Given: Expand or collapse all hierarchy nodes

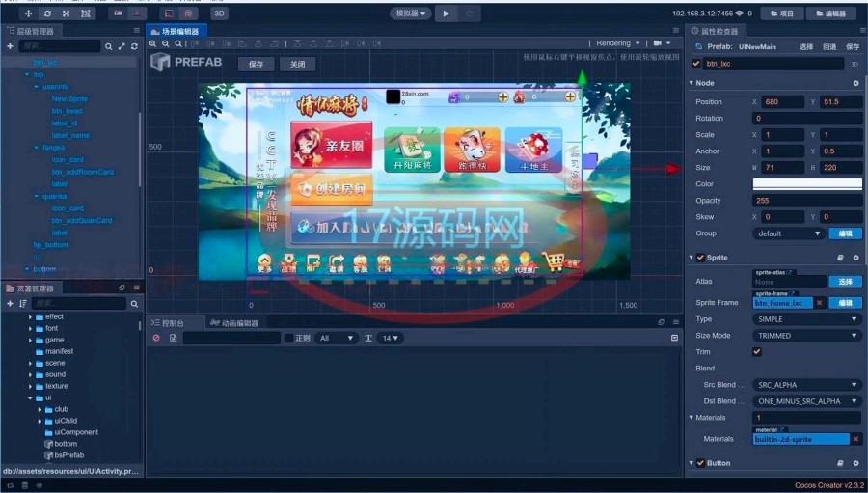Looking at the screenshot, I should pyautogui.click(x=122, y=46).
